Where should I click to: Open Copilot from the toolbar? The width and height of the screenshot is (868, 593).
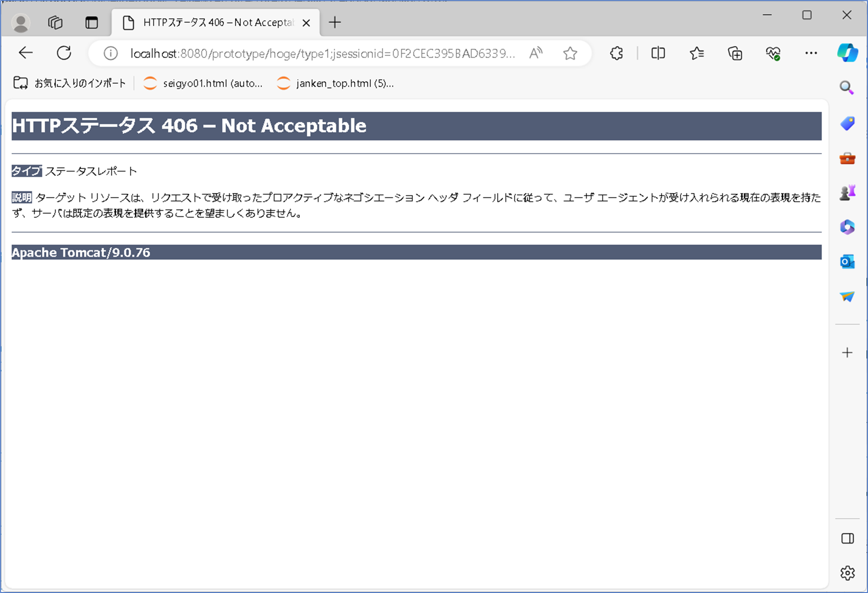click(847, 53)
